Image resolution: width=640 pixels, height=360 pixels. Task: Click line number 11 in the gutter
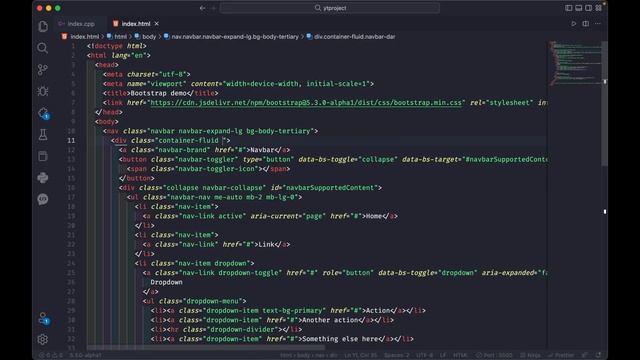coord(71,140)
